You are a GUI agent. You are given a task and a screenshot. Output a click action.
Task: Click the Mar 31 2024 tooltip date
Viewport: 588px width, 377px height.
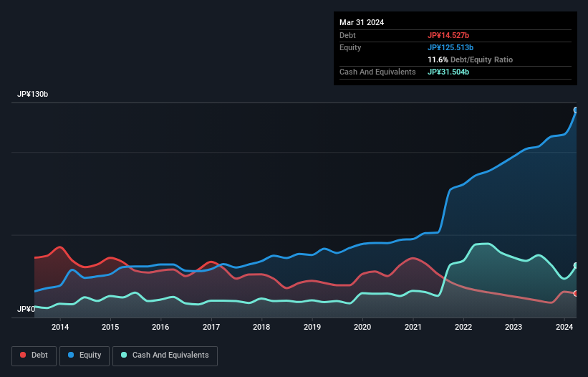(362, 22)
